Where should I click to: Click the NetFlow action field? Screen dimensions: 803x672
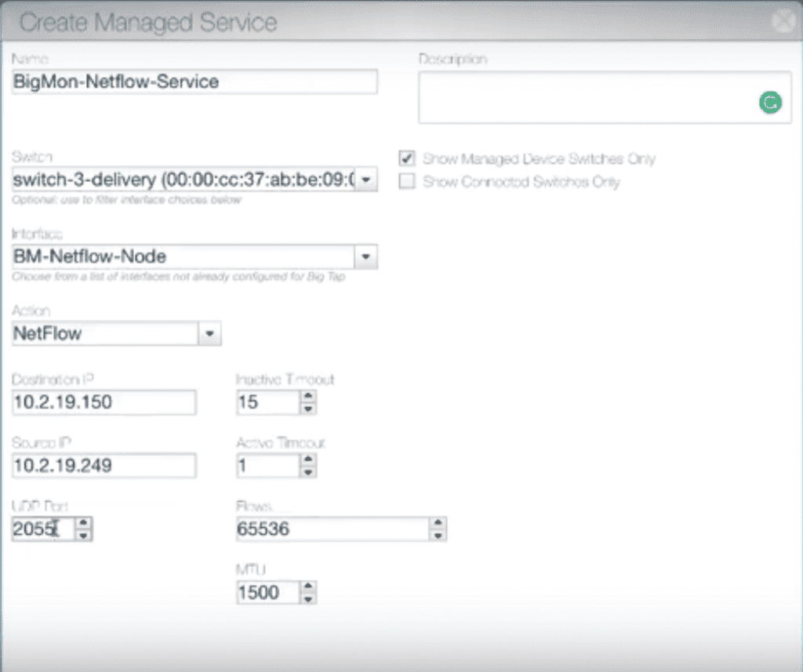pos(105,333)
